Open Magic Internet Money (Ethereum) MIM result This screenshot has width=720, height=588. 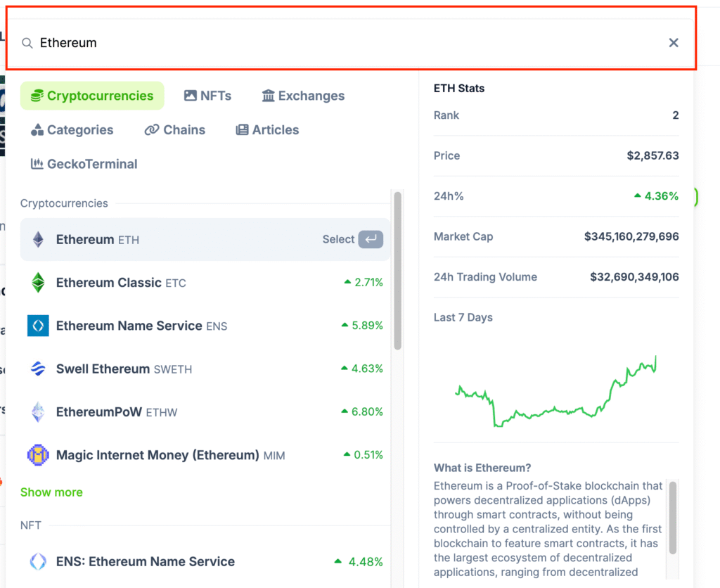point(205,455)
